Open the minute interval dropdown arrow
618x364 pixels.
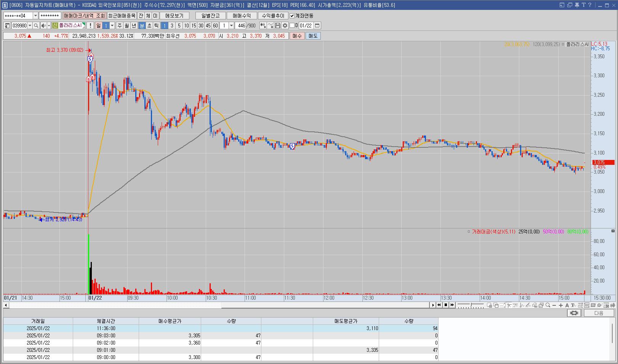(x=231, y=26)
